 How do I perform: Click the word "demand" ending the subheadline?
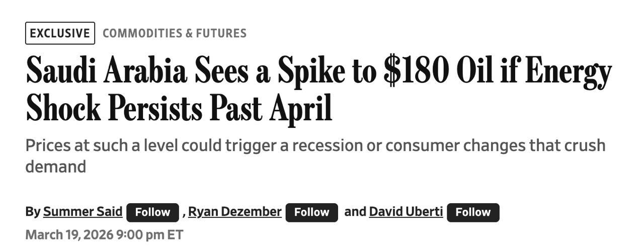pos(56,166)
